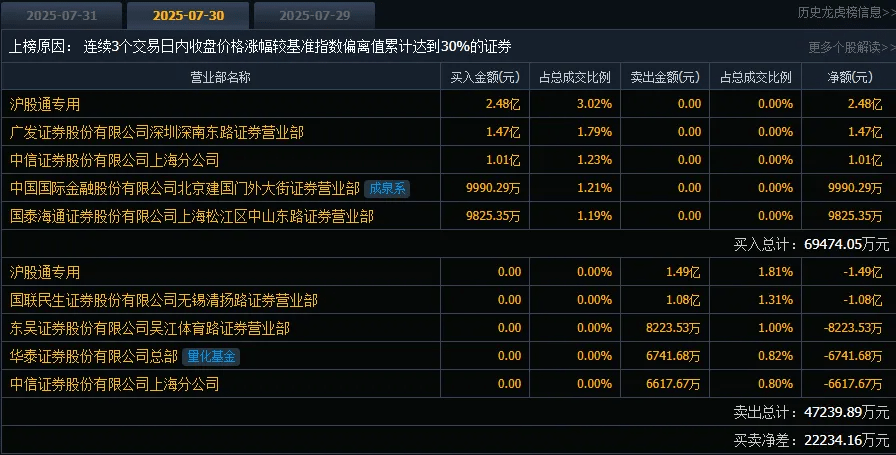Open 国联民生证券无锡清扬路营业部 entry

tap(163, 300)
